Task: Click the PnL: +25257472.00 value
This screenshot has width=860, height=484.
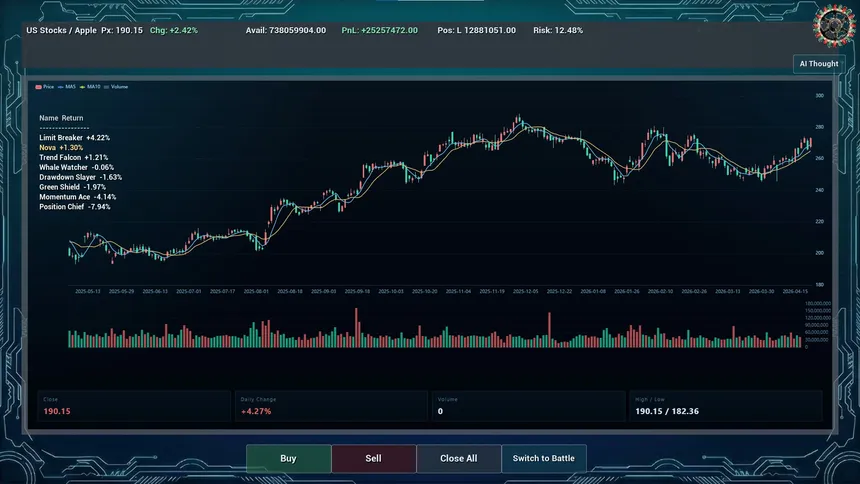Action: (x=380, y=30)
